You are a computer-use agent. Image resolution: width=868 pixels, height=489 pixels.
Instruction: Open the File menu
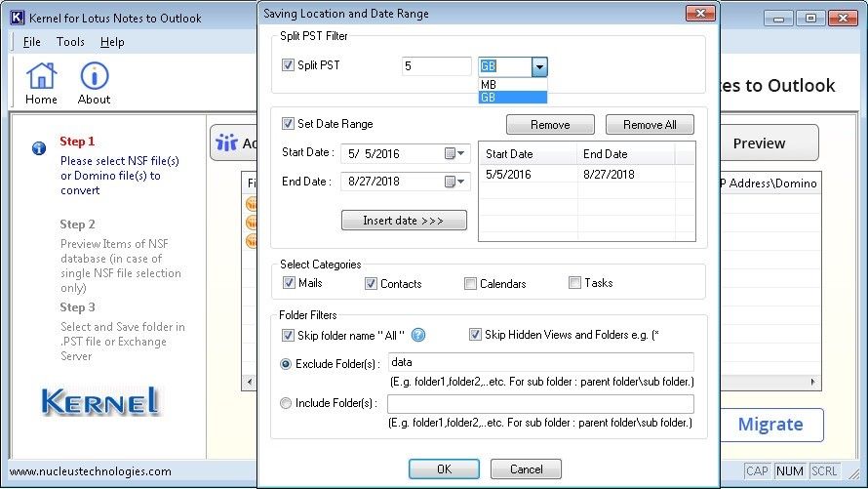tap(31, 42)
